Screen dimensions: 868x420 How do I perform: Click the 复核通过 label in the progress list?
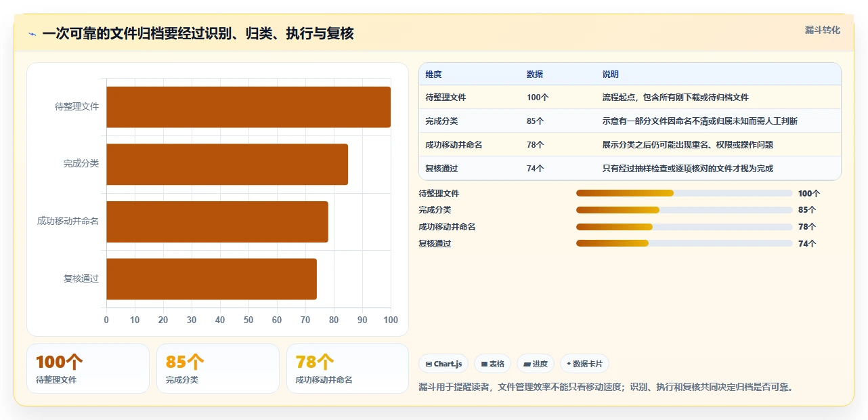coord(435,244)
